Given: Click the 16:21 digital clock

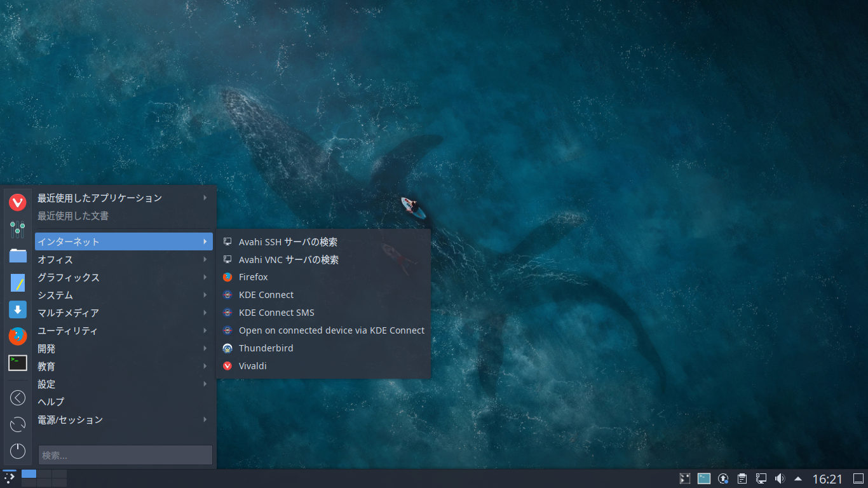Looking at the screenshot, I should [x=827, y=478].
